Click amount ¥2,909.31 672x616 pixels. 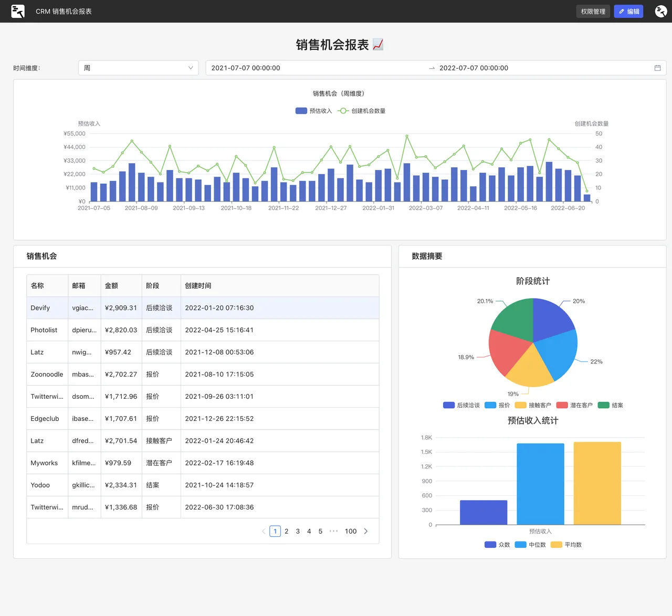pyautogui.click(x=121, y=308)
